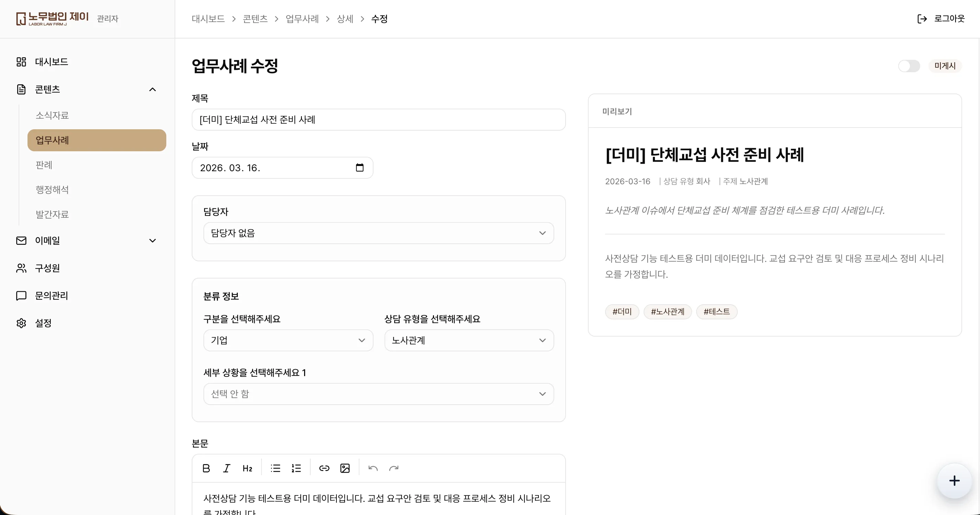The width and height of the screenshot is (980, 515).
Task: Click the floating plus button
Action: (x=954, y=481)
